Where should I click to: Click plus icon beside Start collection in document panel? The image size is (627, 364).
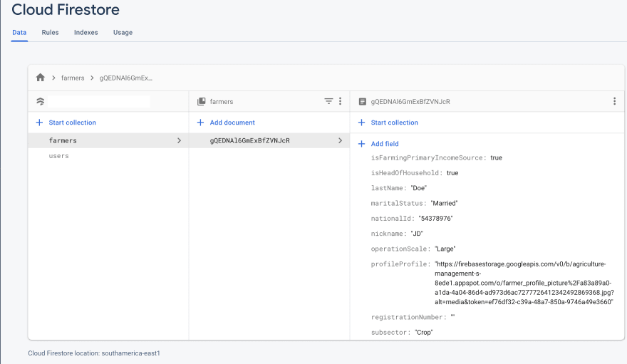pyautogui.click(x=361, y=123)
